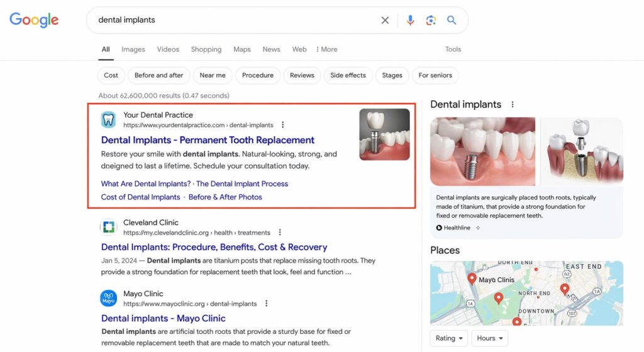This screenshot has width=644, height=352.
Task: Select the Near me filter chip
Action: [213, 75]
